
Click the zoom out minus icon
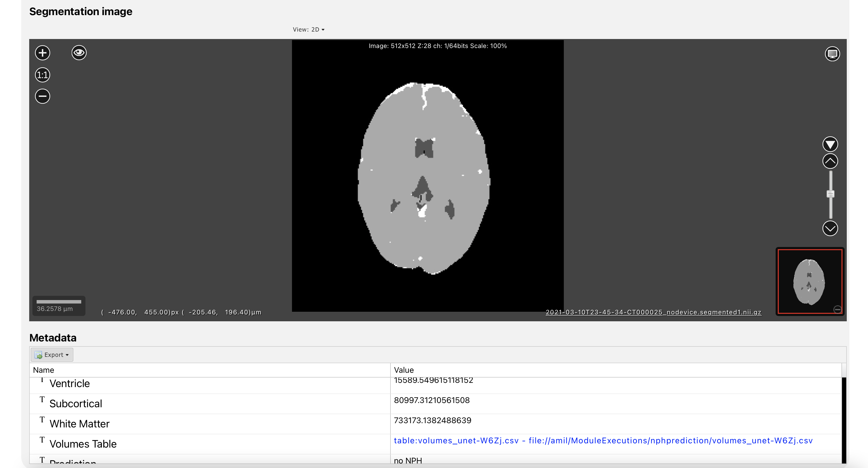tap(42, 96)
